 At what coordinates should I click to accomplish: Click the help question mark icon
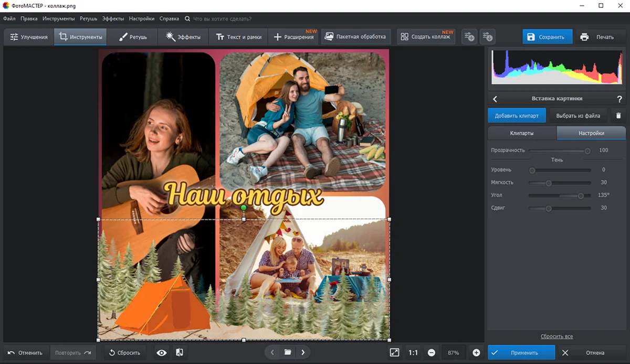coord(619,99)
